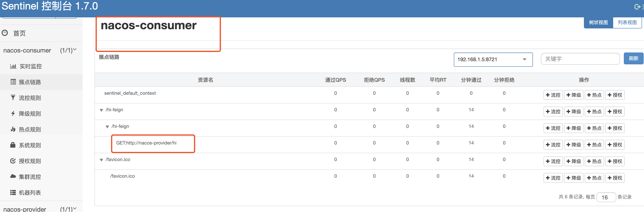Click the 平均RT column header

[x=438, y=80]
